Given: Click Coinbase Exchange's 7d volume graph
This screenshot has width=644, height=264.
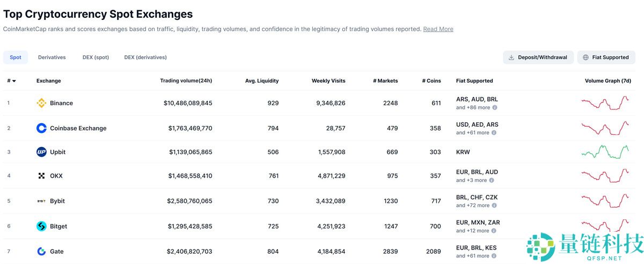Looking at the screenshot, I should [x=605, y=128].
